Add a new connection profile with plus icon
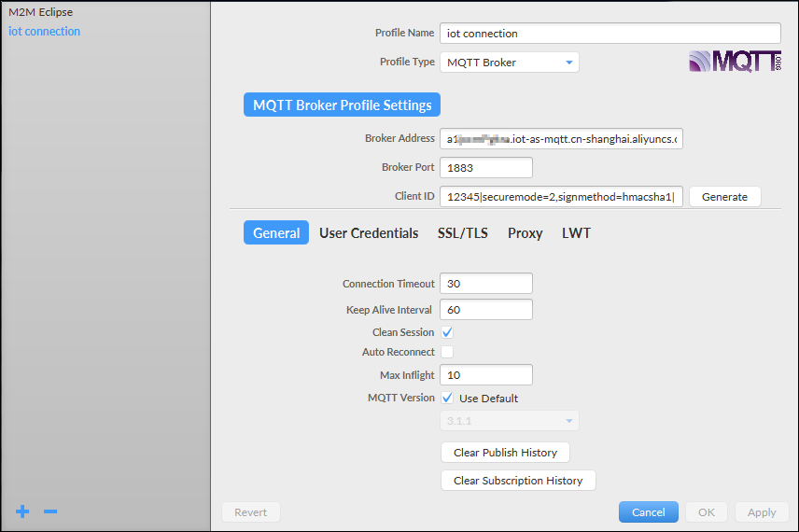The width and height of the screenshot is (799, 532). pos(22,511)
